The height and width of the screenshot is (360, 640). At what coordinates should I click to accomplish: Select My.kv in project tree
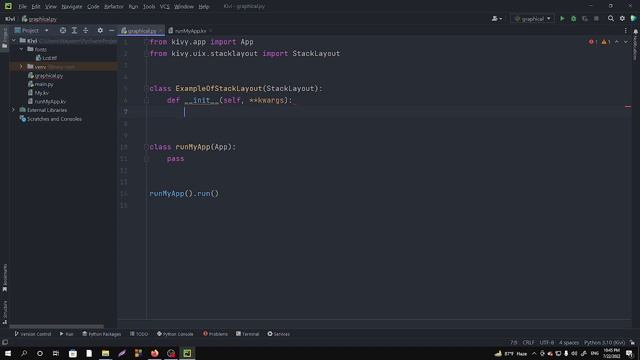[41, 93]
